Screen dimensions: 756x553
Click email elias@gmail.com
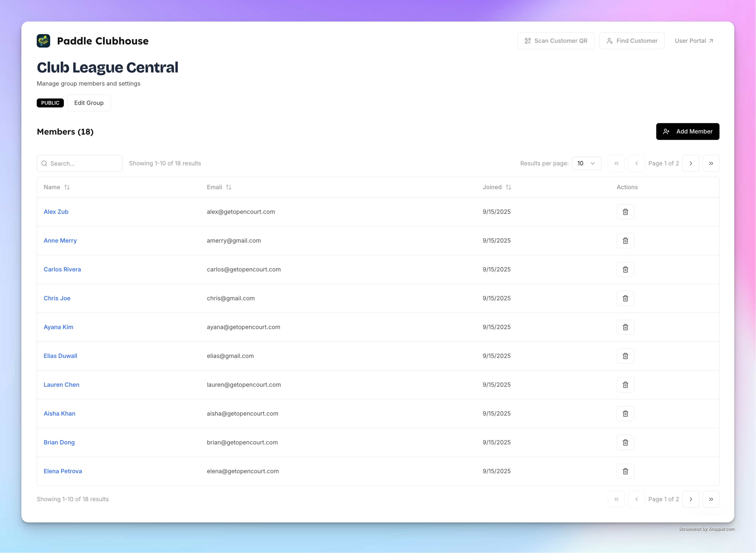[x=230, y=356]
